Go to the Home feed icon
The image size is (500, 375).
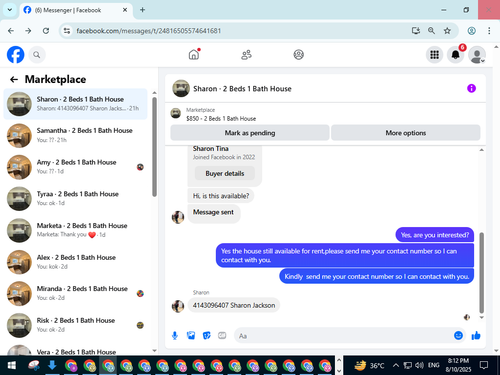click(194, 54)
